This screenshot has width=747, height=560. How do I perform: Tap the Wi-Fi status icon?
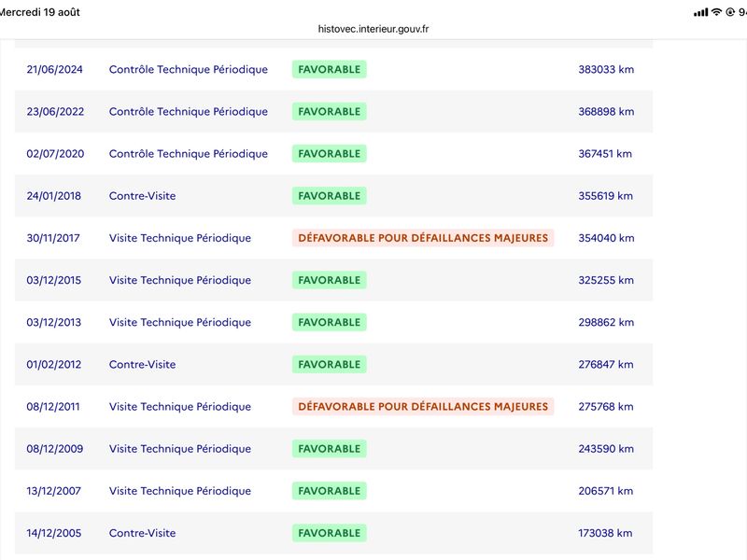coord(716,12)
